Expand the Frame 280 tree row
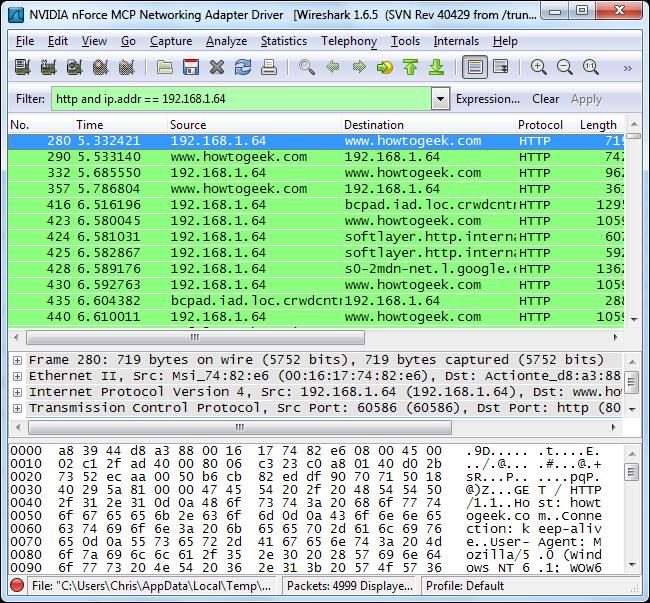 pyautogui.click(x=17, y=360)
